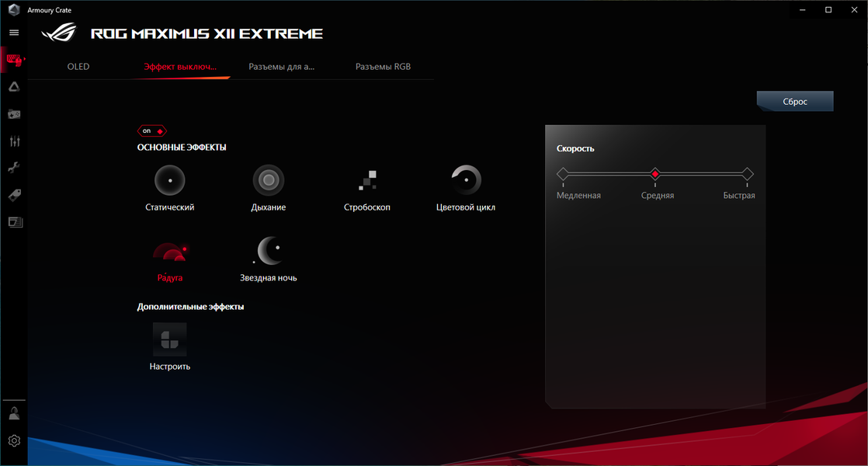Viewport: 868px width, 466px height.
Task: Click the Дополнительные эффекты section heading
Action: click(x=190, y=307)
